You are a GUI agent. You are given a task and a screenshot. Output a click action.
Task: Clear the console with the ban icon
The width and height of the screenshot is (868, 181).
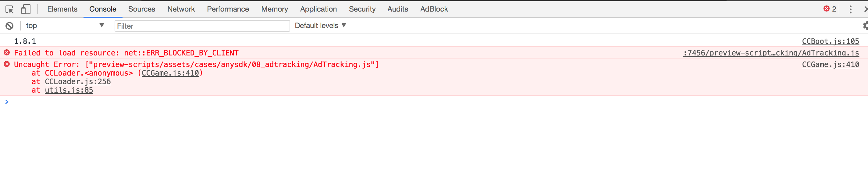[9, 26]
